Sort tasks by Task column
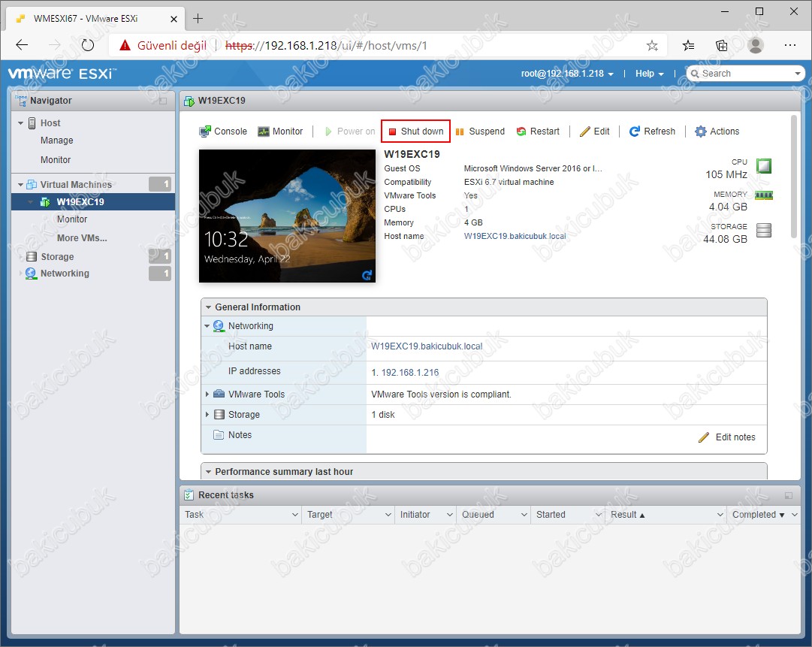 pos(195,515)
